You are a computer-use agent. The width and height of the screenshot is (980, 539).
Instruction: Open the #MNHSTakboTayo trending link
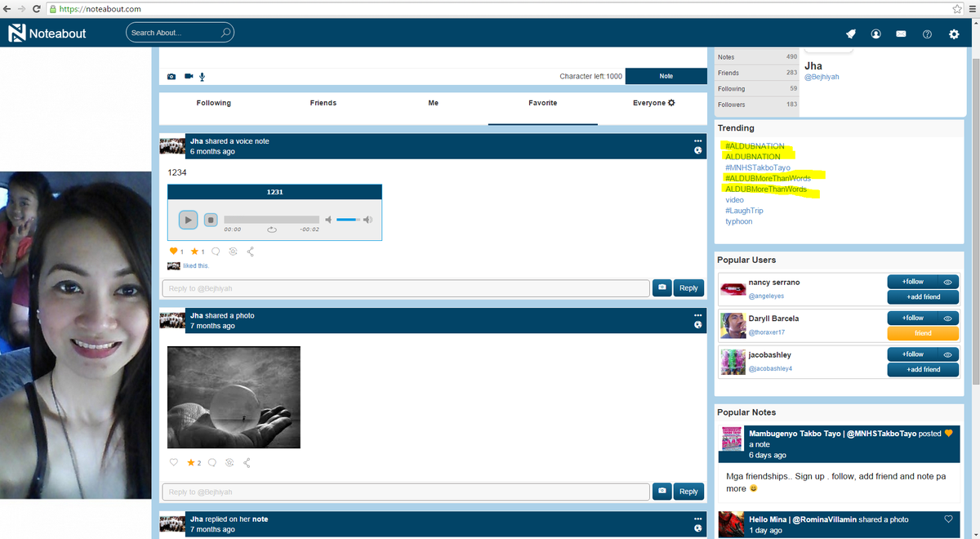click(758, 167)
